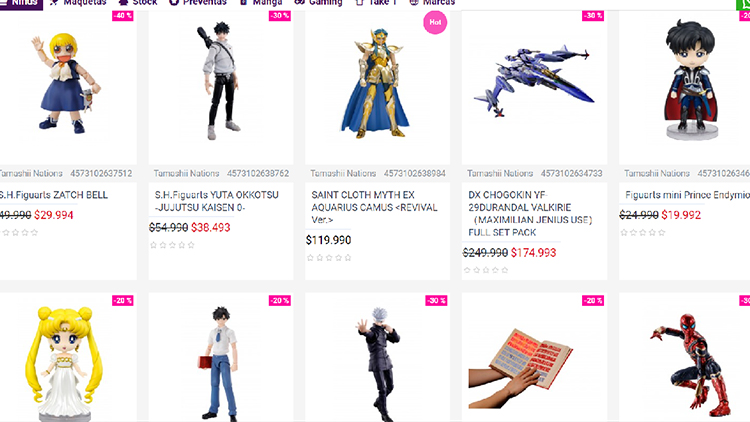
Task: Open the Maquetas menu item
Action: point(78,2)
